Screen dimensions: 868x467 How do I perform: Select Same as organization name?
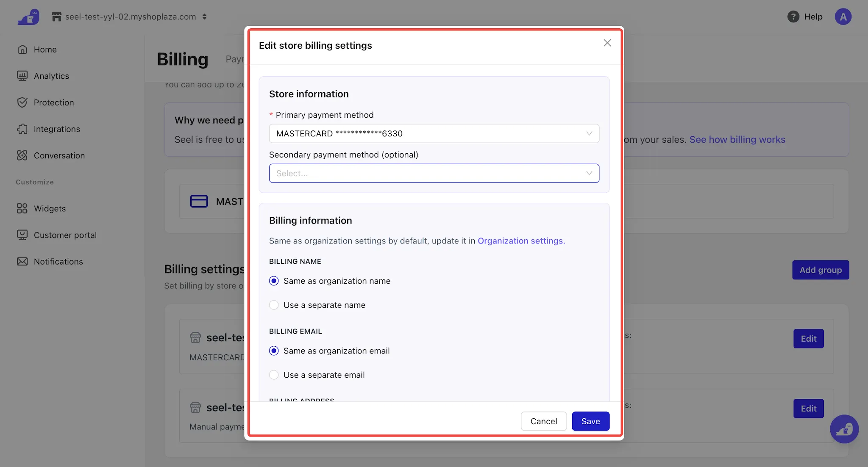(330, 281)
